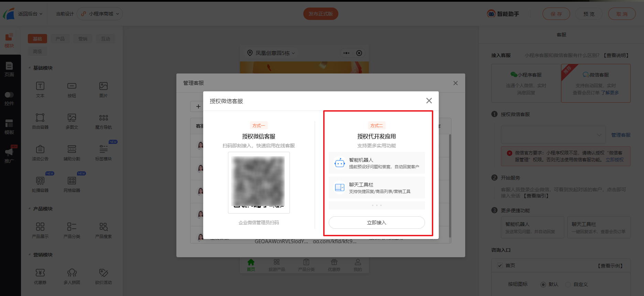
Task: Choose the 自定义 button icon radio
Action: pos(568,284)
